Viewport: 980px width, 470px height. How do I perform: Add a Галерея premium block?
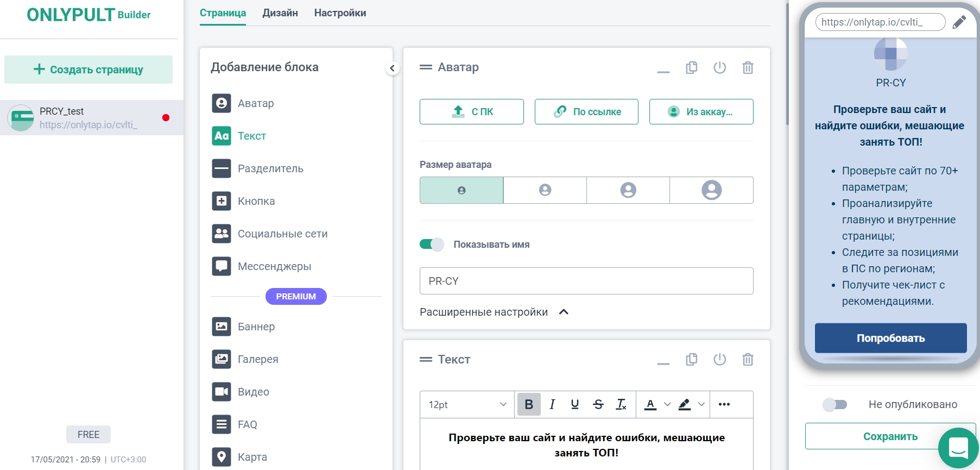coord(245,359)
